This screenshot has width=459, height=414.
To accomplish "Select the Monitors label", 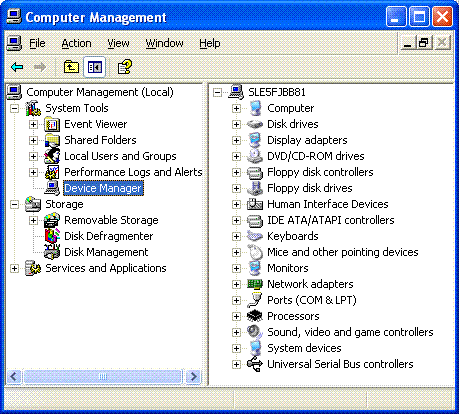I will (x=288, y=268).
